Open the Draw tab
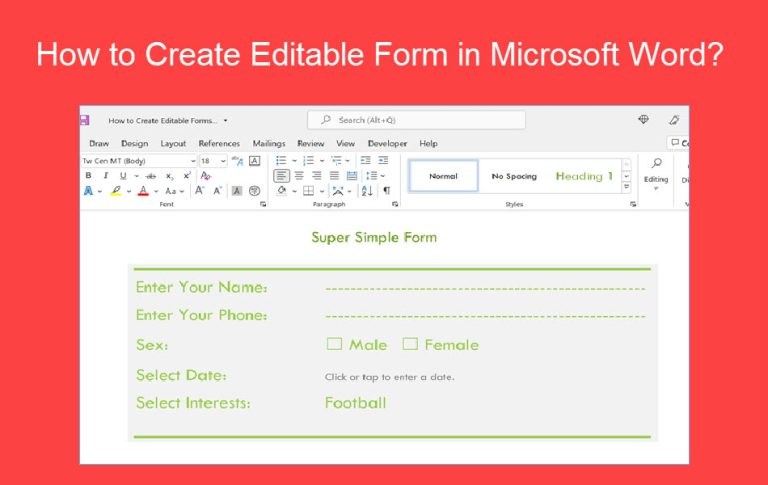768x485 pixels. [x=99, y=144]
